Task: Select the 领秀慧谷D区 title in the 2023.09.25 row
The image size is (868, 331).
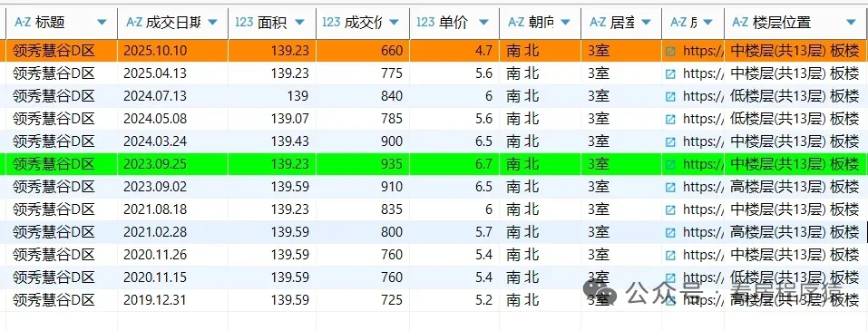Action: coord(54,164)
